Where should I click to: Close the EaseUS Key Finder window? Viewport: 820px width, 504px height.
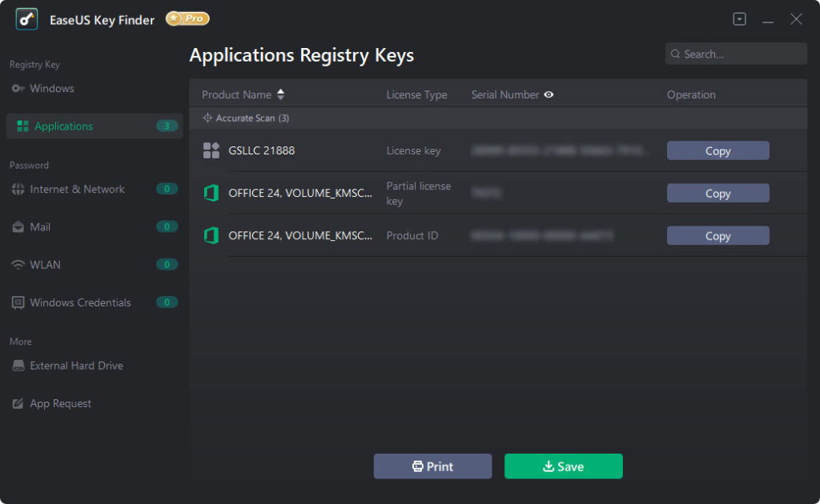[x=796, y=19]
